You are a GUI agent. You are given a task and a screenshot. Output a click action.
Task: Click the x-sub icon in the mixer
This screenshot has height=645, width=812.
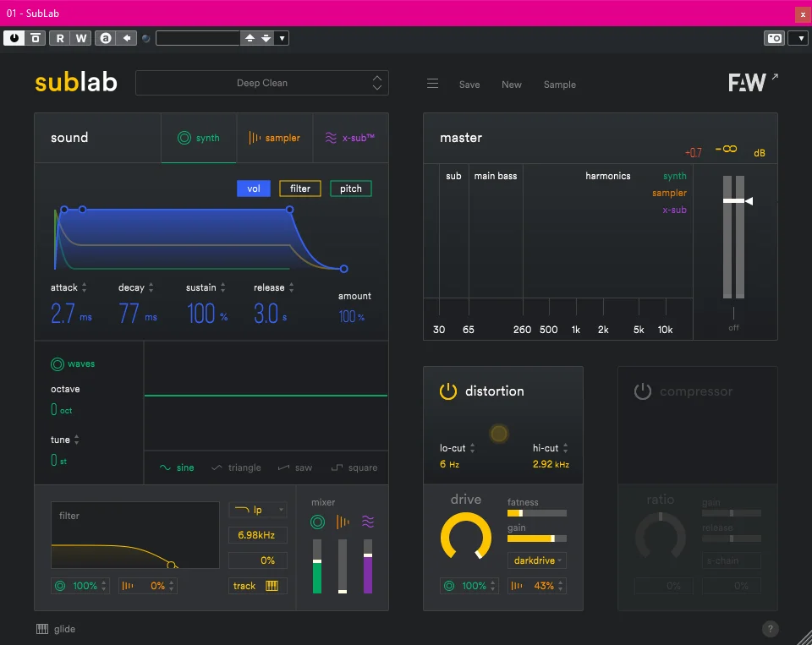368,522
